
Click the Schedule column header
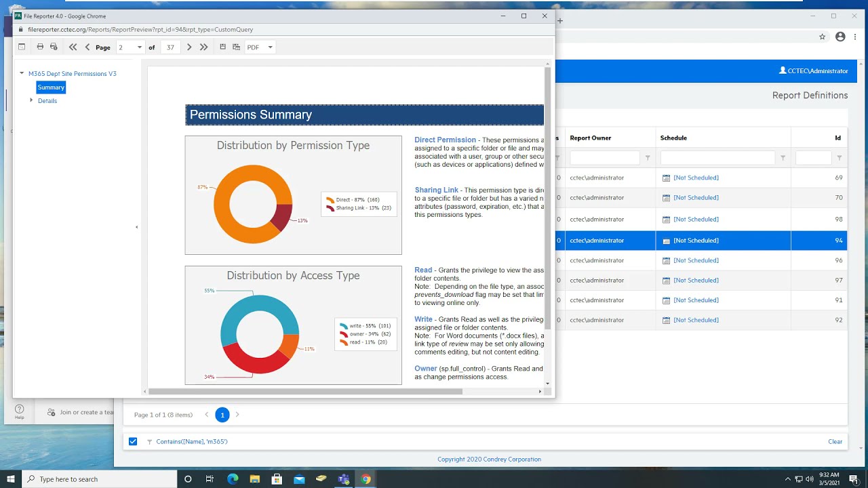(673, 138)
